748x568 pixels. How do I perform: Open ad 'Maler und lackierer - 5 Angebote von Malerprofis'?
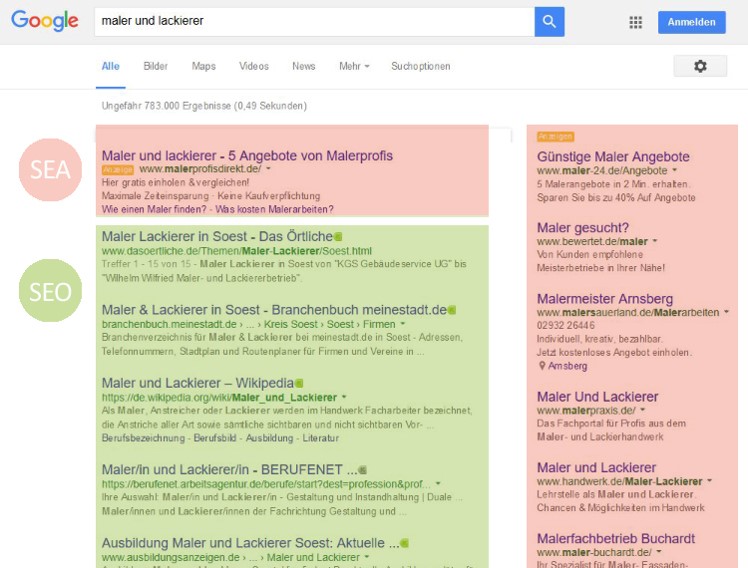247,155
